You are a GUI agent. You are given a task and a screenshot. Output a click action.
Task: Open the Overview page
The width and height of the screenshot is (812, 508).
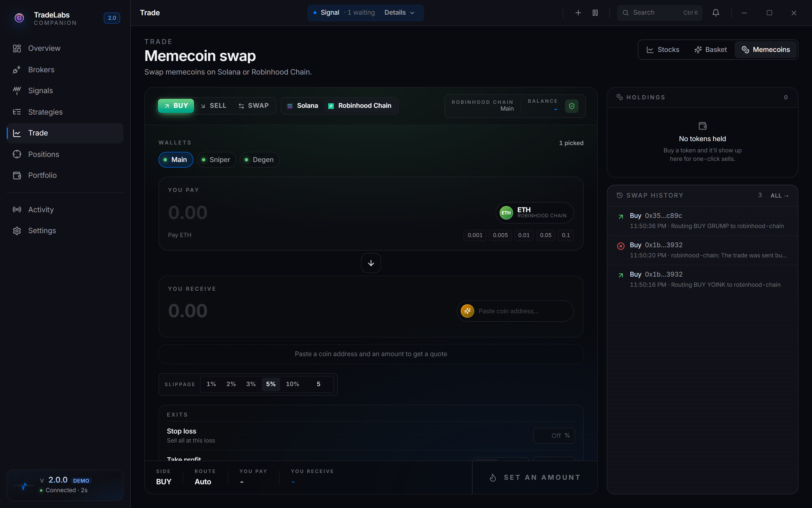point(65,48)
